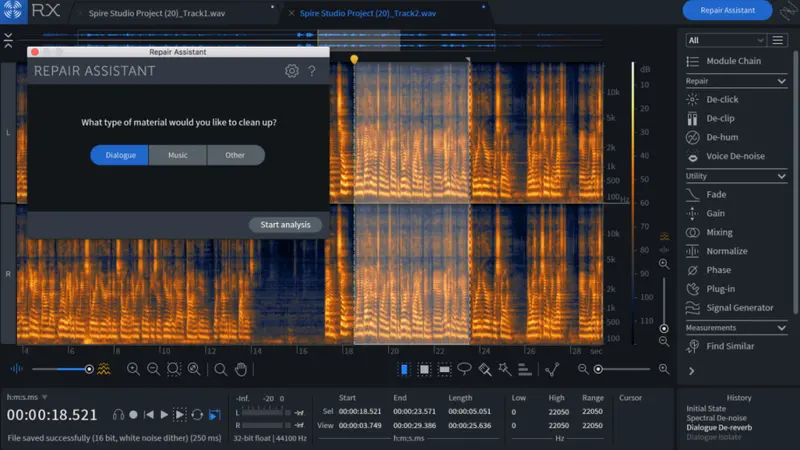
Task: Collapse the Repair section
Action: 781,81
